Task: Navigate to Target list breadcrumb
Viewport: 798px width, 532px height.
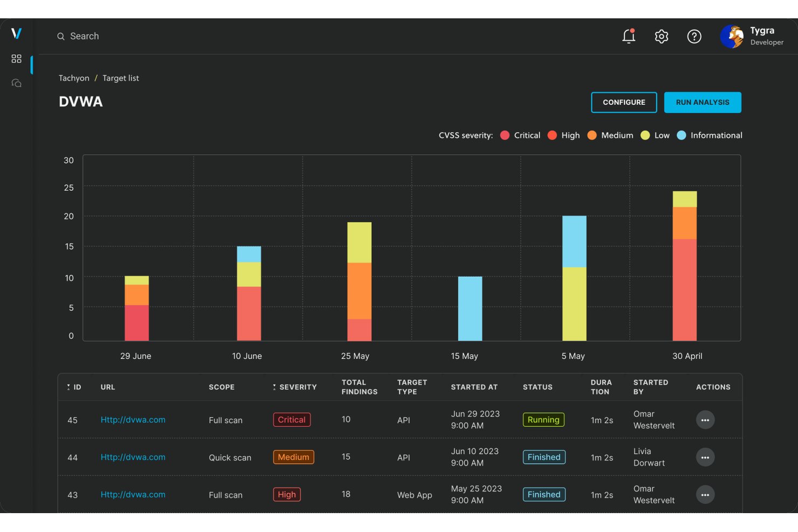Action: (x=121, y=78)
